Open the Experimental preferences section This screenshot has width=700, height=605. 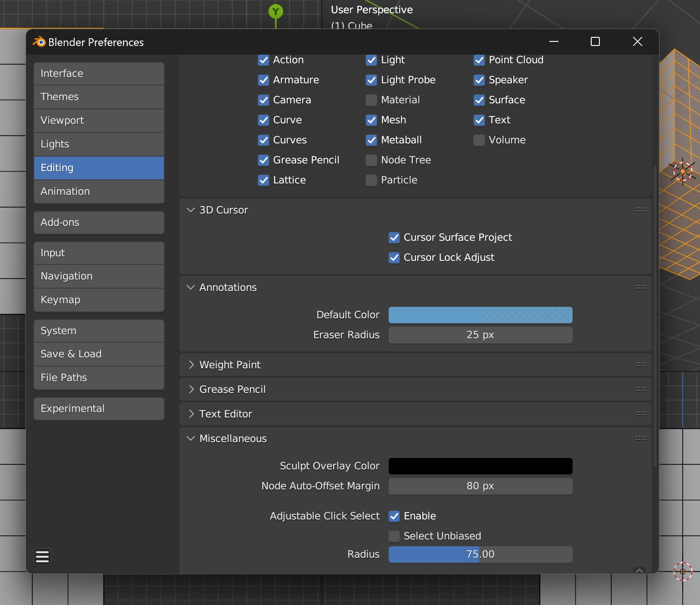click(x=99, y=409)
